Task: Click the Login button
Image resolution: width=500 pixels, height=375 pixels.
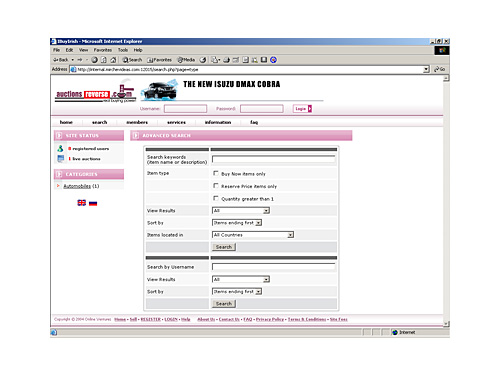Action: click(302, 109)
